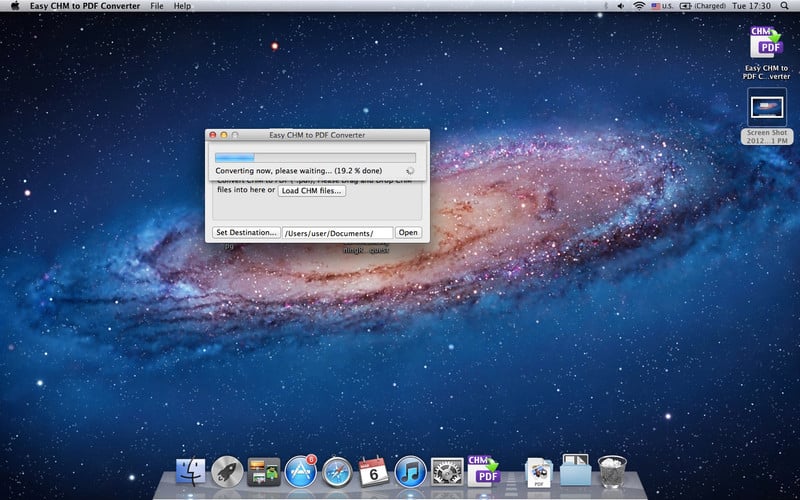Click the 'Converting now, please waiting' status text

point(298,171)
